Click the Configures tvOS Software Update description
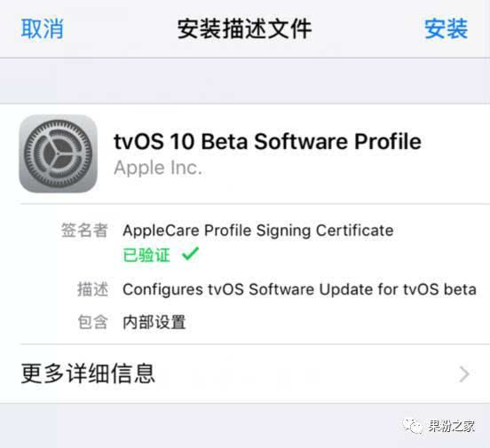This screenshot has width=490, height=448. [299, 289]
